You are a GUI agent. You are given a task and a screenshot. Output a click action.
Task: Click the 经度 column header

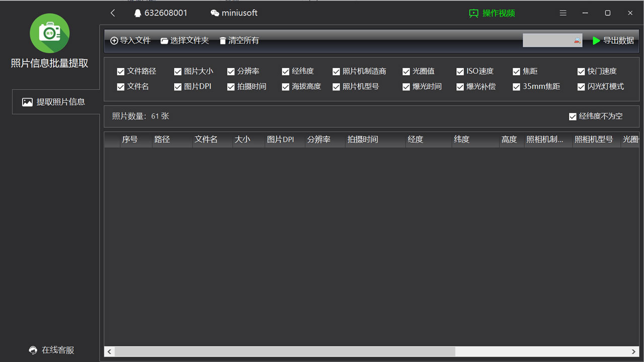tap(416, 139)
